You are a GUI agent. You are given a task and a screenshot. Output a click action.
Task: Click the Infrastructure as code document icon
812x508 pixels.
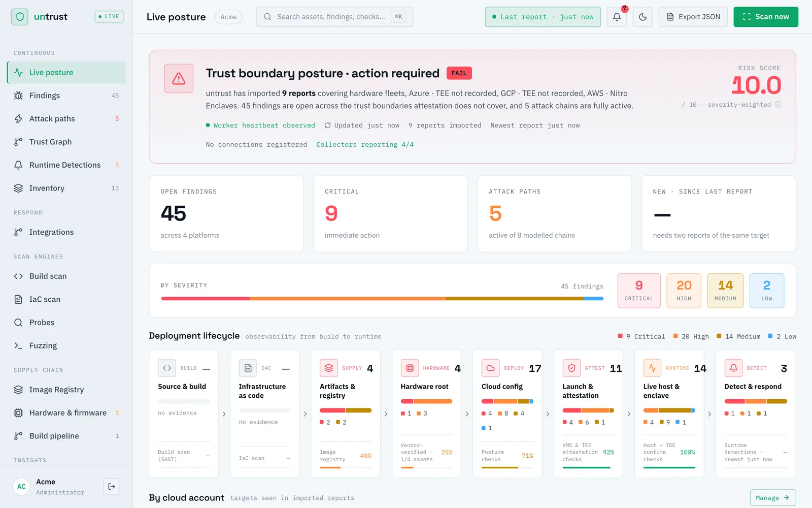pos(248,368)
